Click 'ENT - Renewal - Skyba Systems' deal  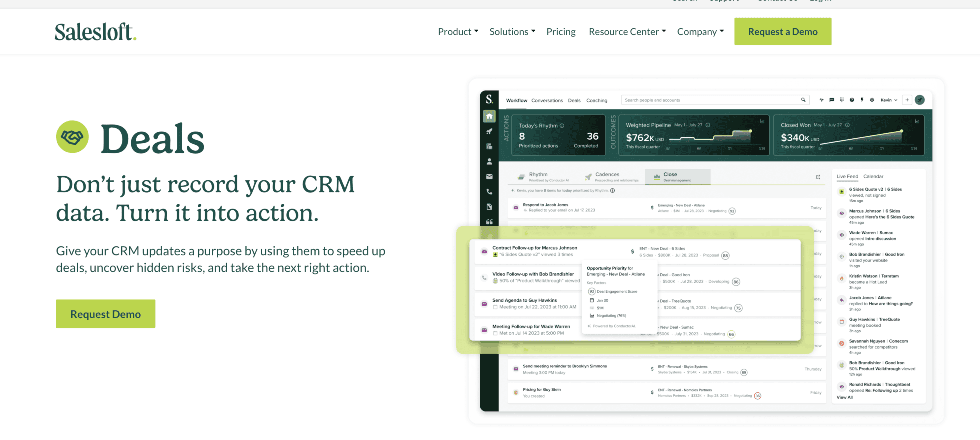click(x=683, y=367)
